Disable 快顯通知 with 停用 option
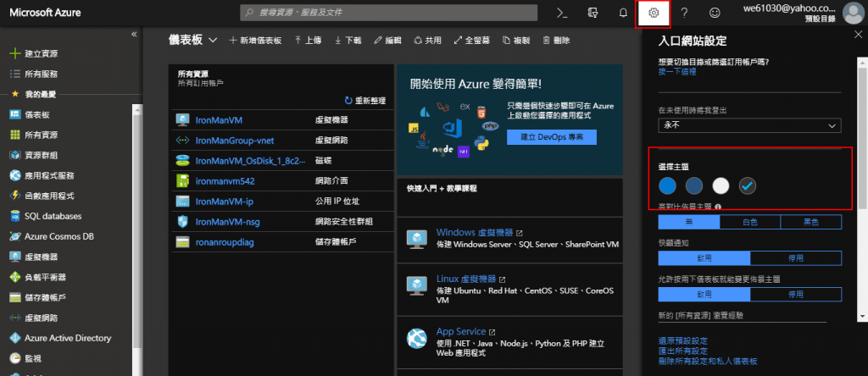This screenshot has width=868, height=376. pyautogui.click(x=795, y=258)
